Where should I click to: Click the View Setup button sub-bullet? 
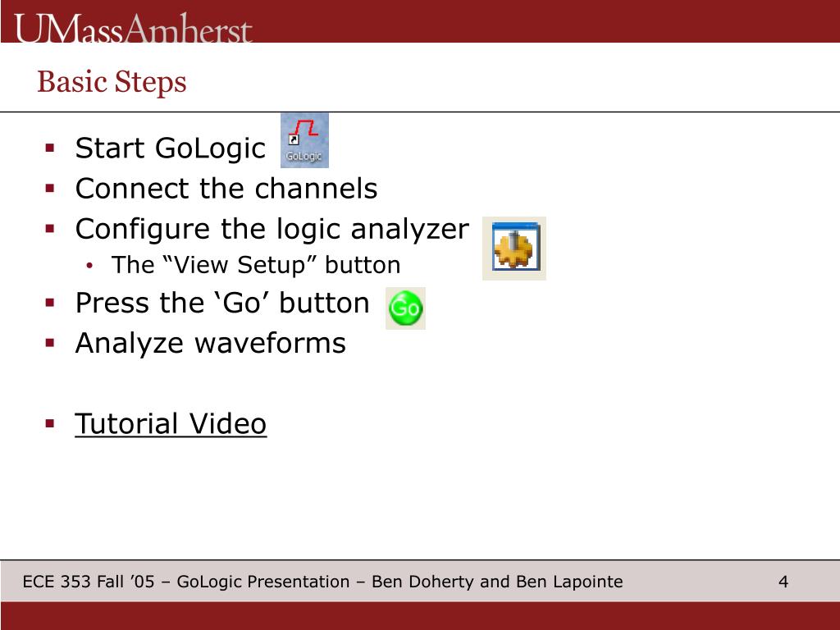coord(256,265)
